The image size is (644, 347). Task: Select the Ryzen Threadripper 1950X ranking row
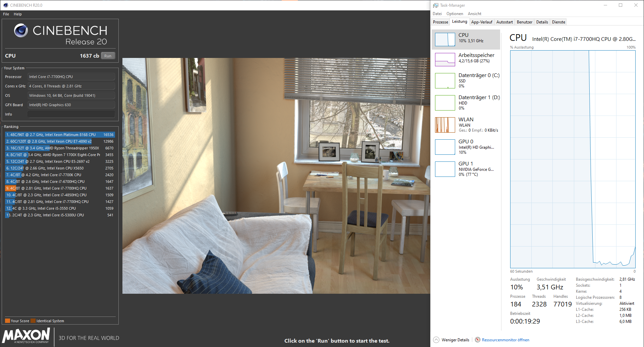click(x=60, y=148)
